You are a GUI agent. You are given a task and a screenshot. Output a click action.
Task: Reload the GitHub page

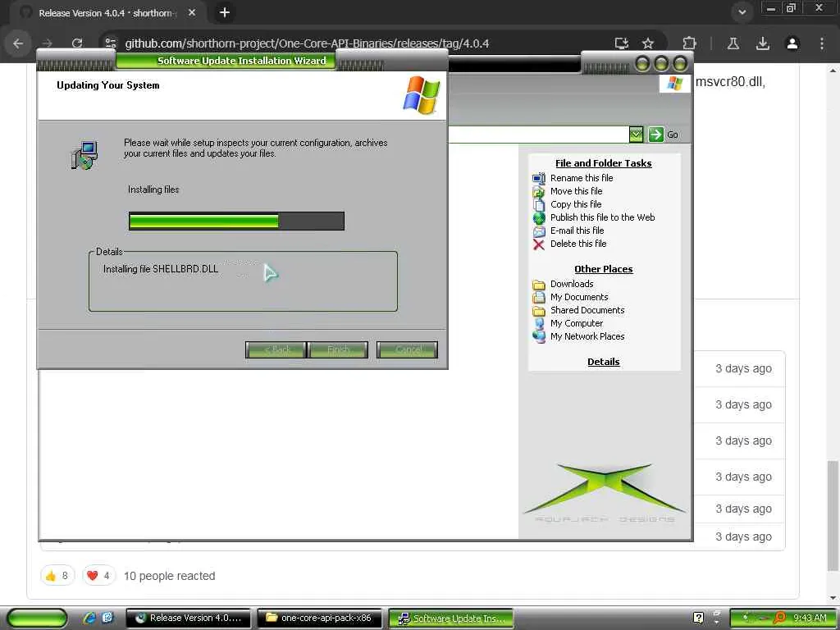(77, 43)
